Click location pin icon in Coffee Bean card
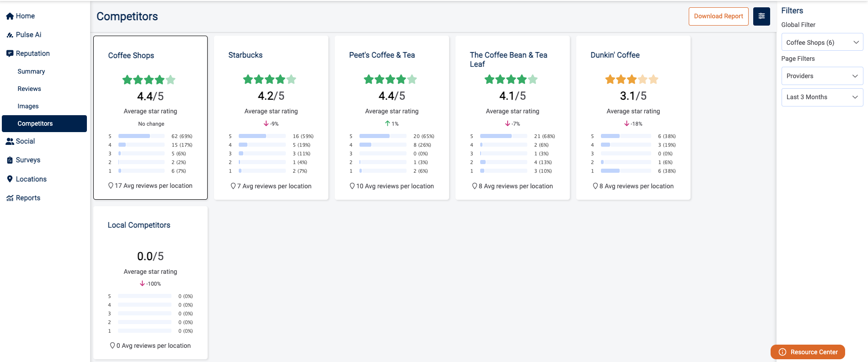The height and width of the screenshot is (362, 868). [475, 186]
